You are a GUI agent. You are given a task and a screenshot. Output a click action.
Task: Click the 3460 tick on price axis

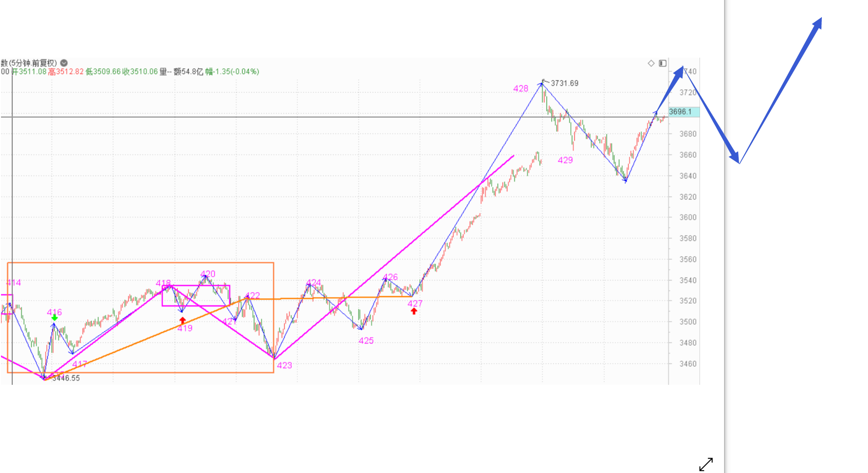click(x=687, y=364)
